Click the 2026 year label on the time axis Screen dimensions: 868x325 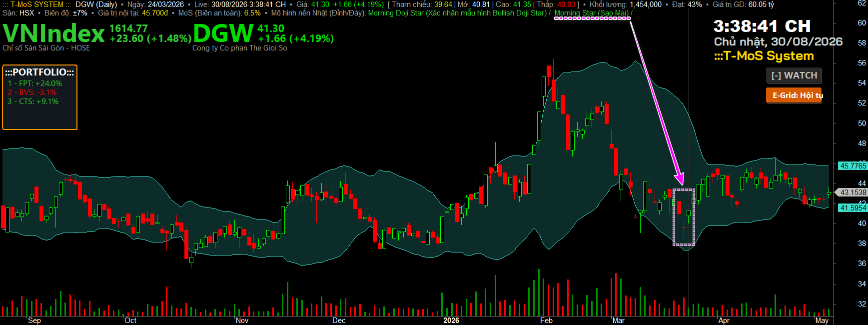tap(451, 320)
